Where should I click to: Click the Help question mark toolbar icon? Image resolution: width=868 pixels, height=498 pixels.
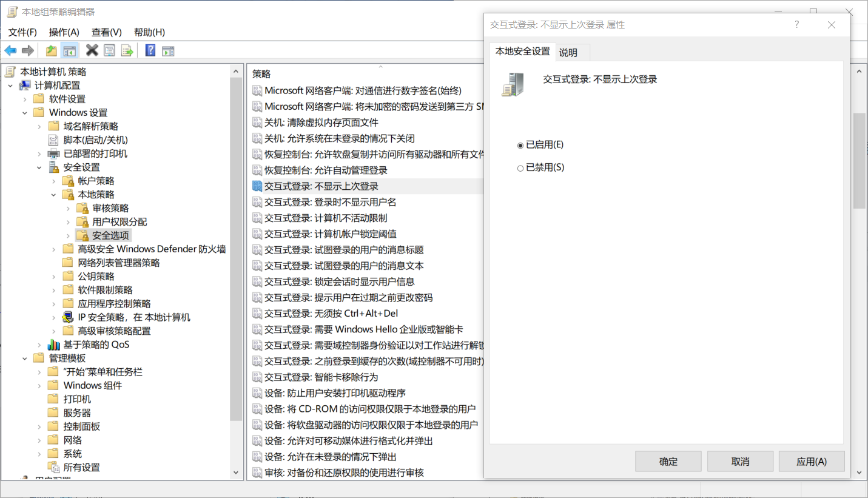coord(150,50)
